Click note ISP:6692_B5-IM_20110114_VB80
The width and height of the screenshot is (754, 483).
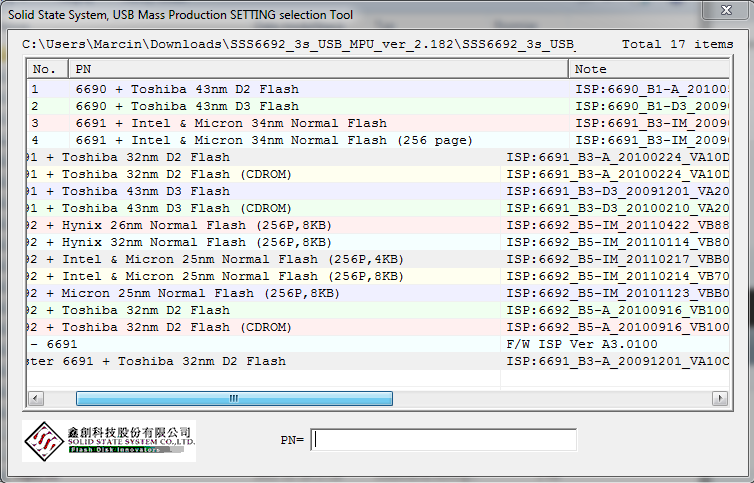coord(617,242)
